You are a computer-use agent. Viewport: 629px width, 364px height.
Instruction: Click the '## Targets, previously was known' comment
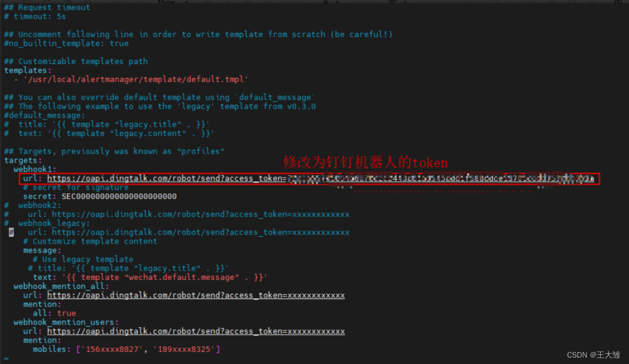(x=114, y=151)
